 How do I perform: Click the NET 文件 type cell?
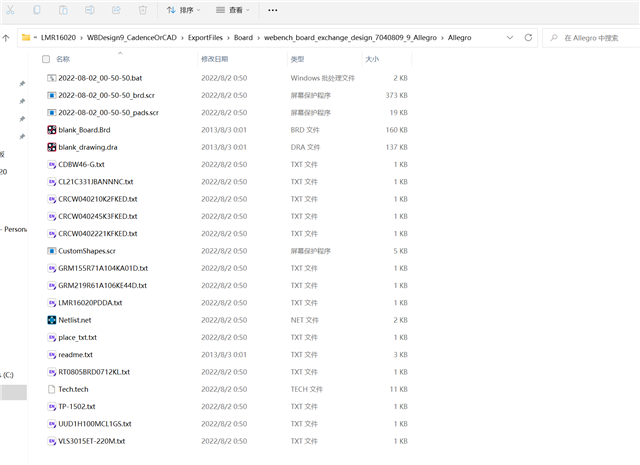click(304, 320)
